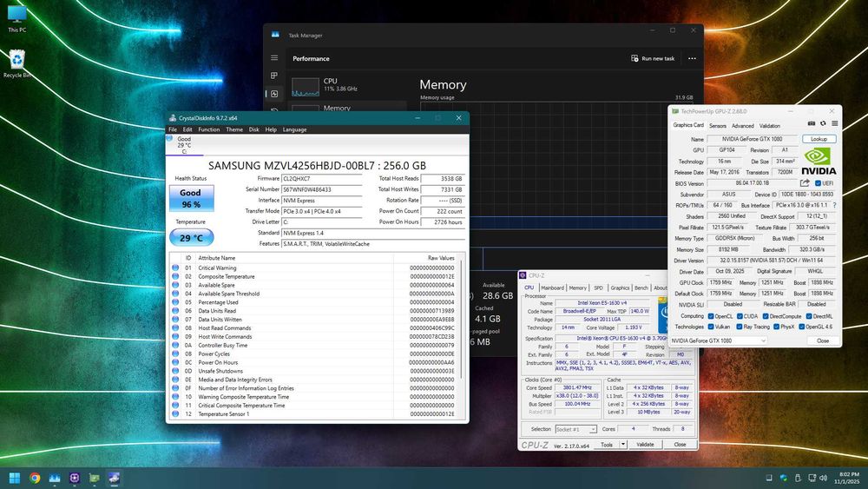
Task: Click the GPU-Z screenshot camera icon
Action: click(x=812, y=123)
